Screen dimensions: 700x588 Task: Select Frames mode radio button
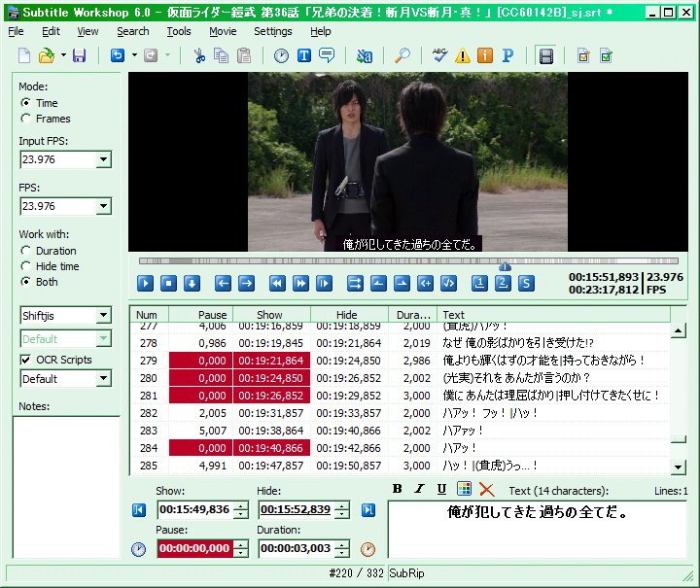(26, 119)
